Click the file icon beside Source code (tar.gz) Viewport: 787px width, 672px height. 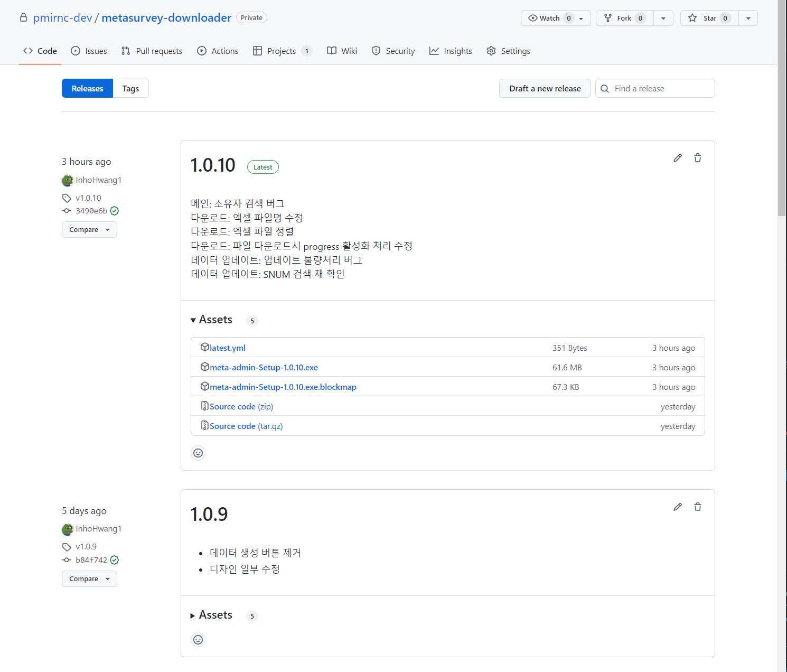coord(205,425)
